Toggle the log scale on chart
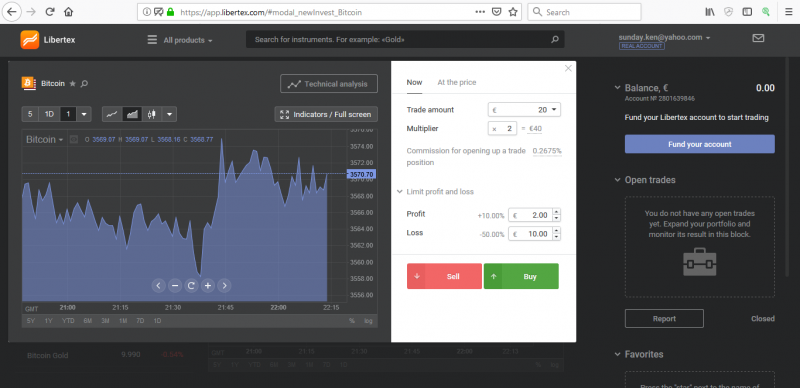 pos(368,321)
